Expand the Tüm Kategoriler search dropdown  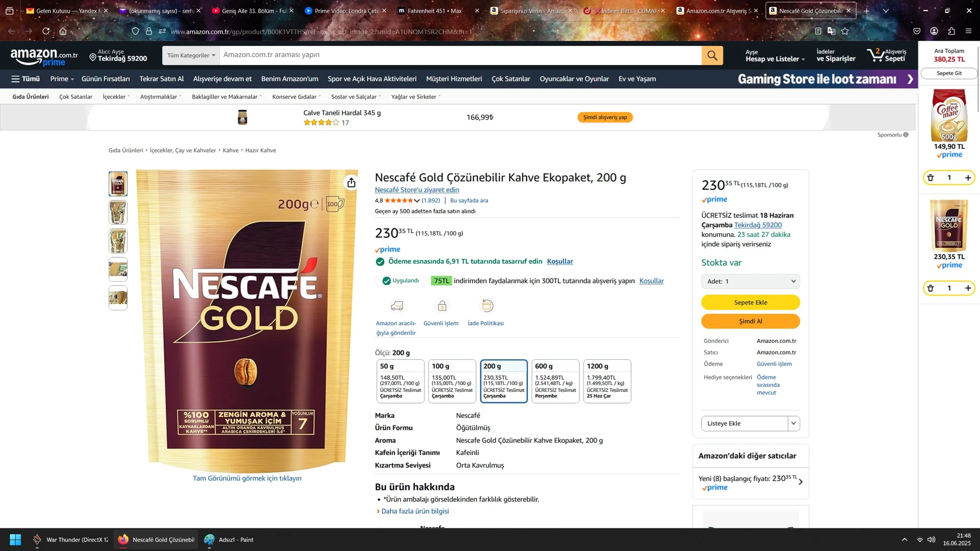191,55
